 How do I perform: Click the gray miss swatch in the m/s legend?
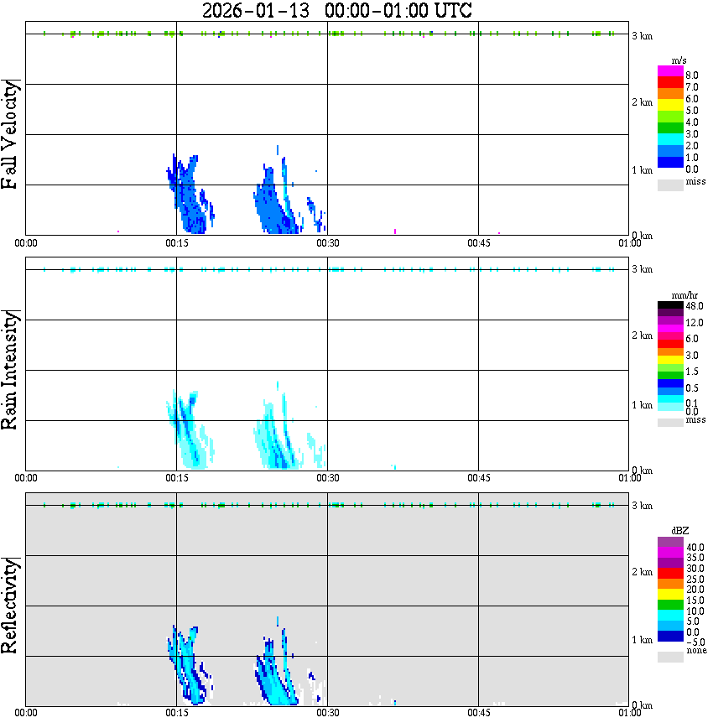670,185
